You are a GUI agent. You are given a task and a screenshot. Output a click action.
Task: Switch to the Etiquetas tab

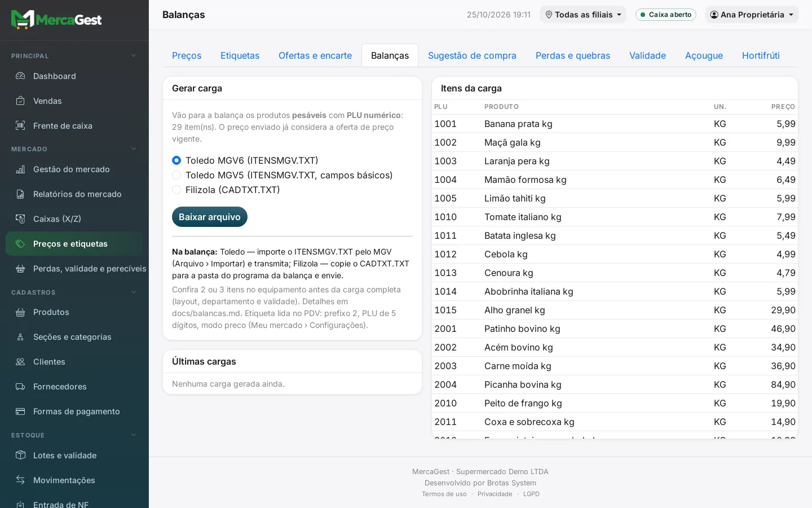[240, 55]
